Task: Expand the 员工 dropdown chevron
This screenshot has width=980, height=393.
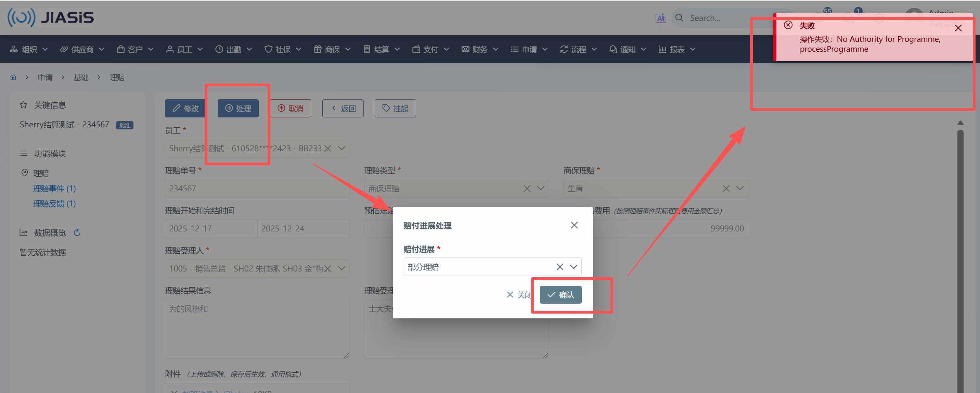Action: (x=341, y=148)
